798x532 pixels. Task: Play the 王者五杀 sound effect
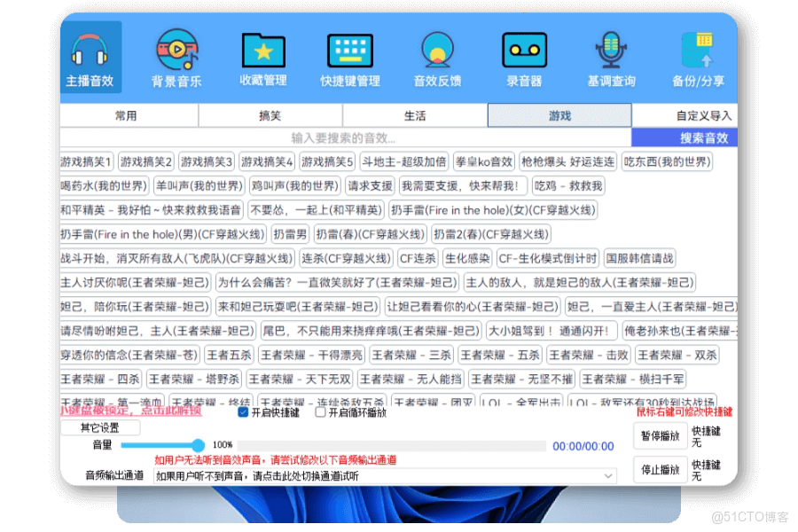click(229, 355)
